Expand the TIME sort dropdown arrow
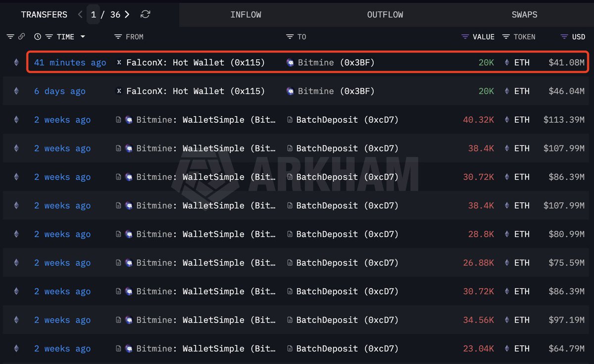 pos(83,37)
